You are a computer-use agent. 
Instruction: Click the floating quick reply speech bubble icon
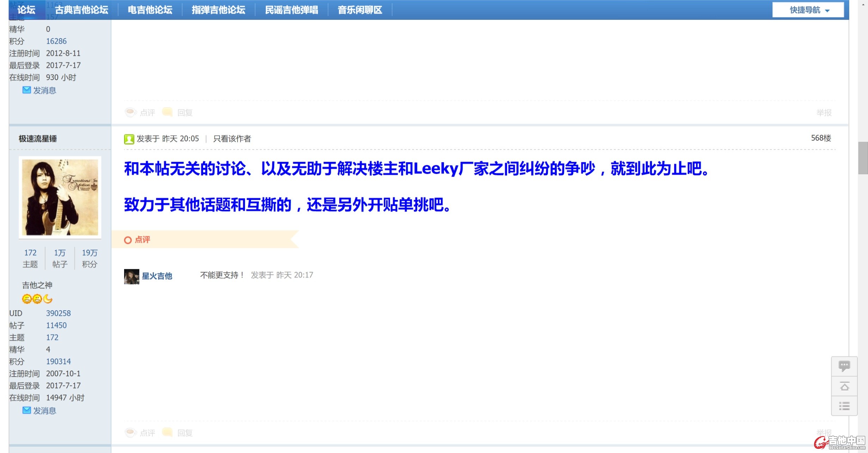pyautogui.click(x=844, y=366)
